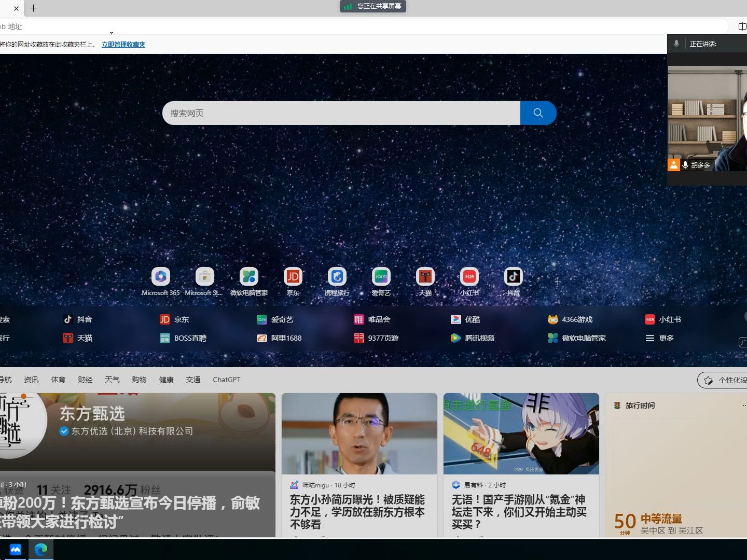The height and width of the screenshot is (560, 747).
Task: Click the 您正在共享屏幕 sharing indicator
Action: tap(373, 6)
